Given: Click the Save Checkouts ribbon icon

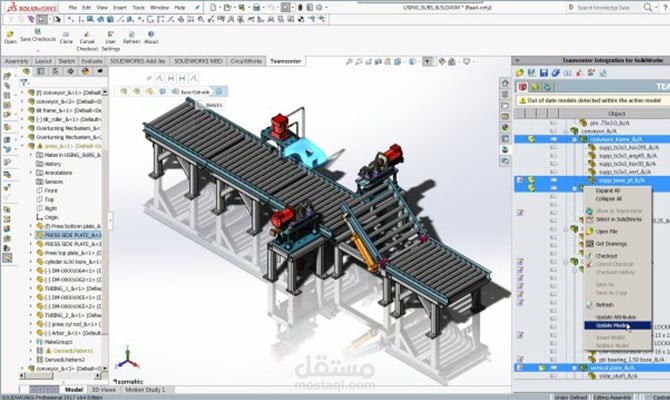Looking at the screenshot, I should pyautogui.click(x=38, y=32).
